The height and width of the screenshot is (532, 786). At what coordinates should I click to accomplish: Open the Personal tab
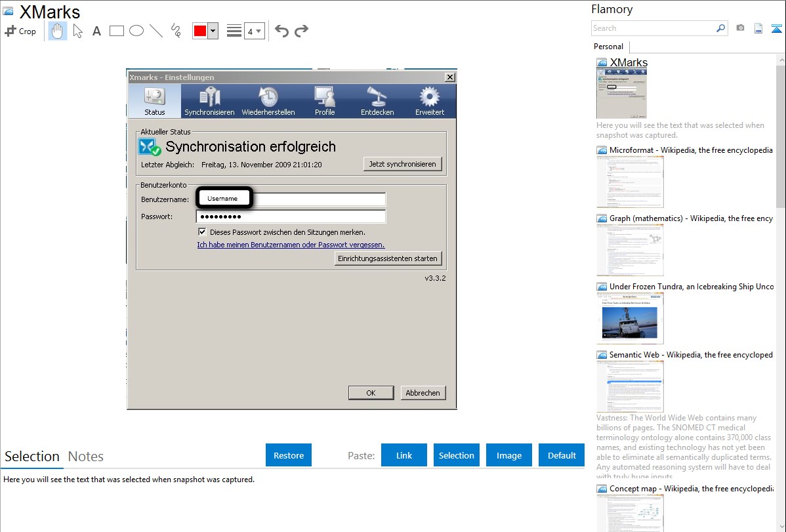pyautogui.click(x=608, y=47)
